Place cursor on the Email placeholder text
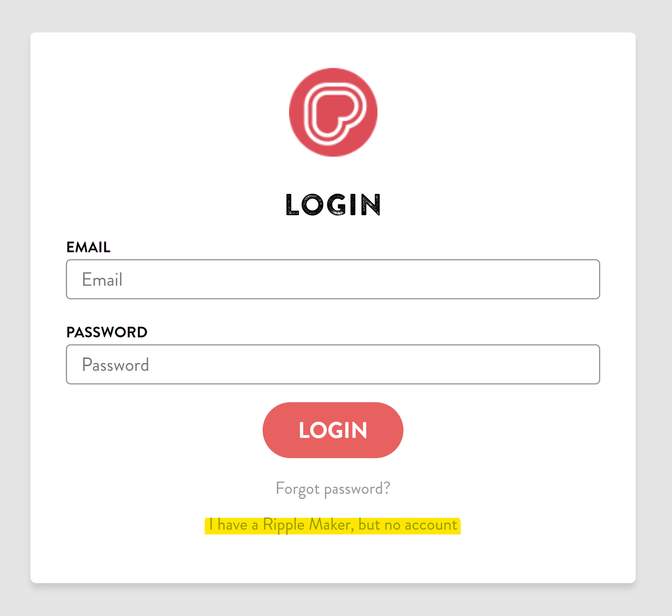672x616 pixels. coord(102,279)
